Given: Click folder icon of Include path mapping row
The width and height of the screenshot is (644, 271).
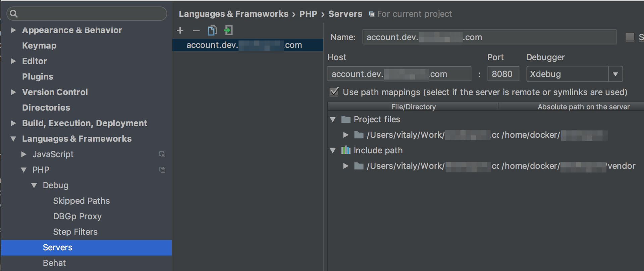Looking at the screenshot, I should click(359, 166).
